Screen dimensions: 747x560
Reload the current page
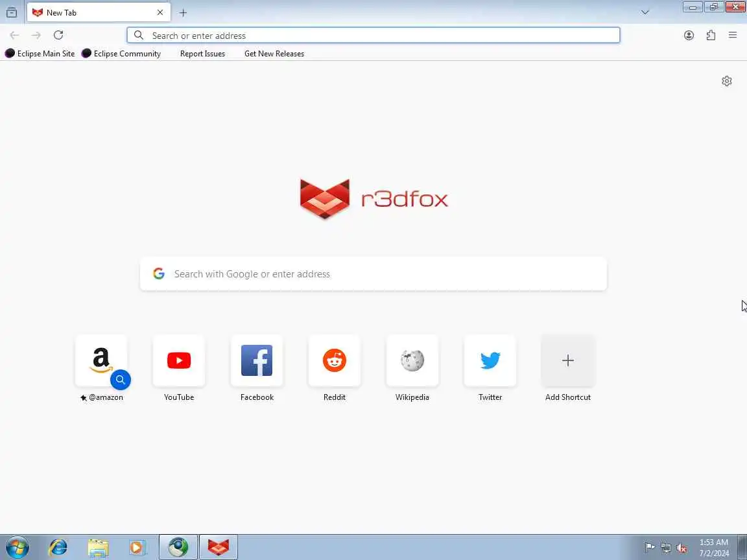click(58, 35)
